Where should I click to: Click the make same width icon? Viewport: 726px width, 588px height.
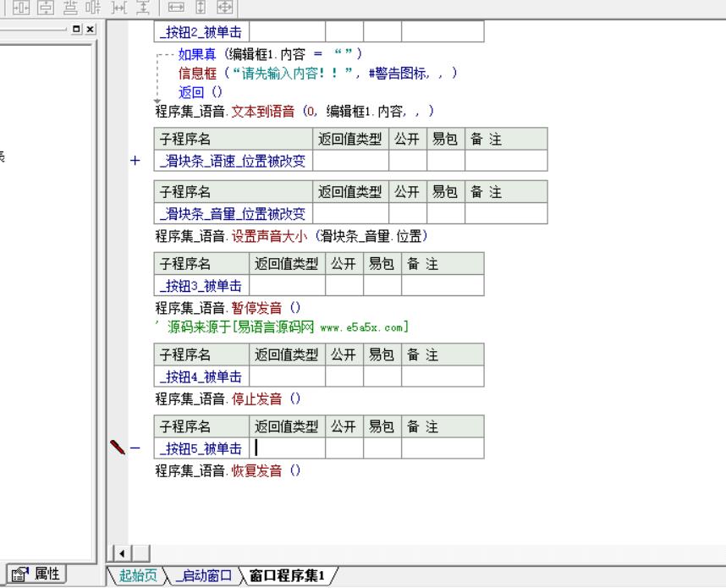[176, 7]
